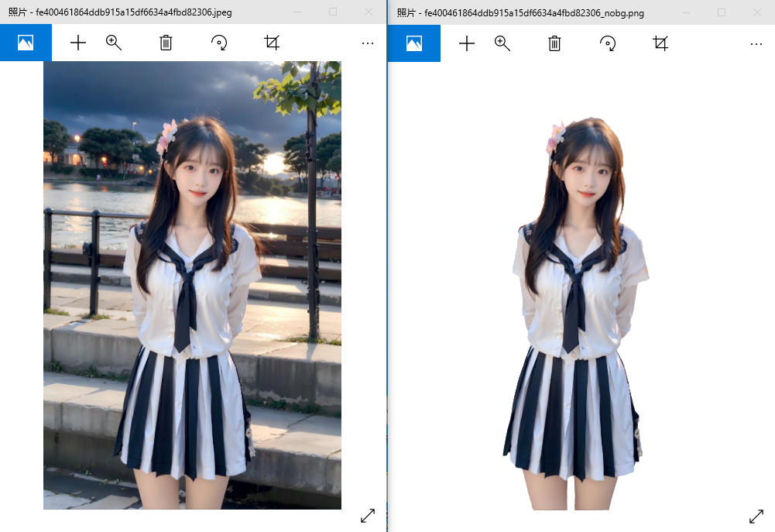Enter fullscreen in right nobg.png window
The width and height of the screenshot is (775, 532).
point(756,517)
